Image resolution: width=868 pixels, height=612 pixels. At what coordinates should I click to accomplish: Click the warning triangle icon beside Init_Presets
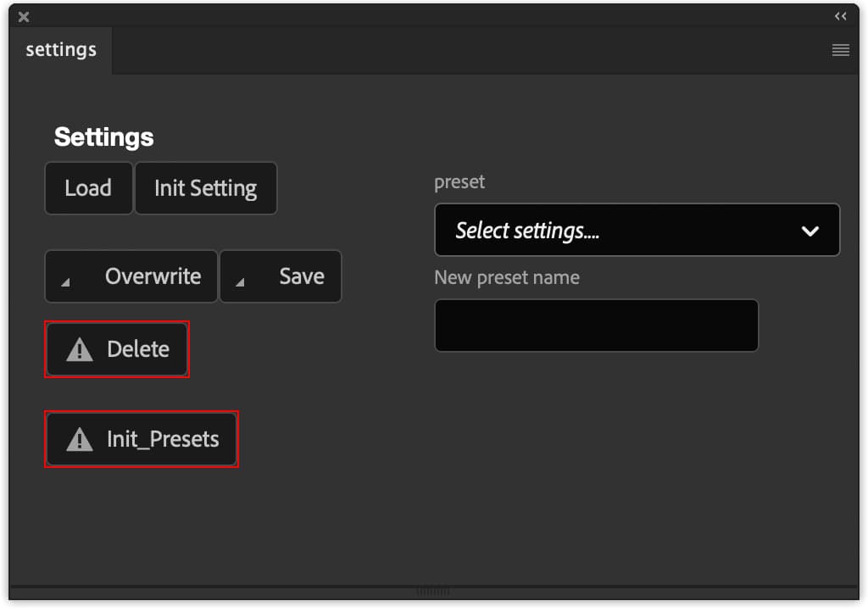(80, 439)
